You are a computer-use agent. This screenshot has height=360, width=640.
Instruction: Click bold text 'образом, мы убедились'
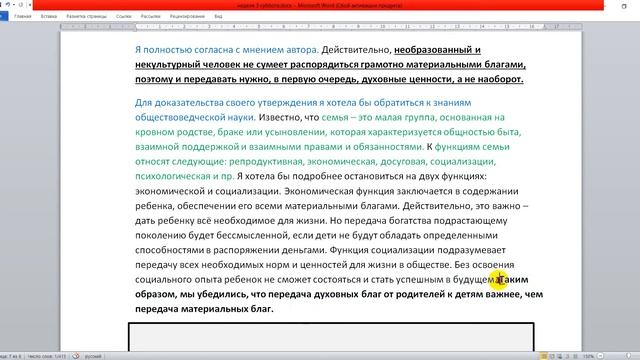(x=191, y=294)
